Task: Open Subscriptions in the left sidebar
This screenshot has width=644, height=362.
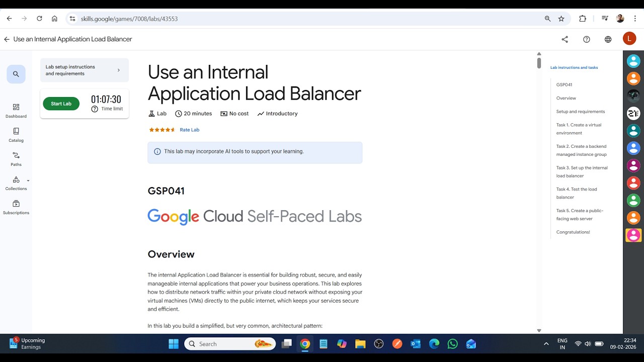Action: click(x=16, y=207)
